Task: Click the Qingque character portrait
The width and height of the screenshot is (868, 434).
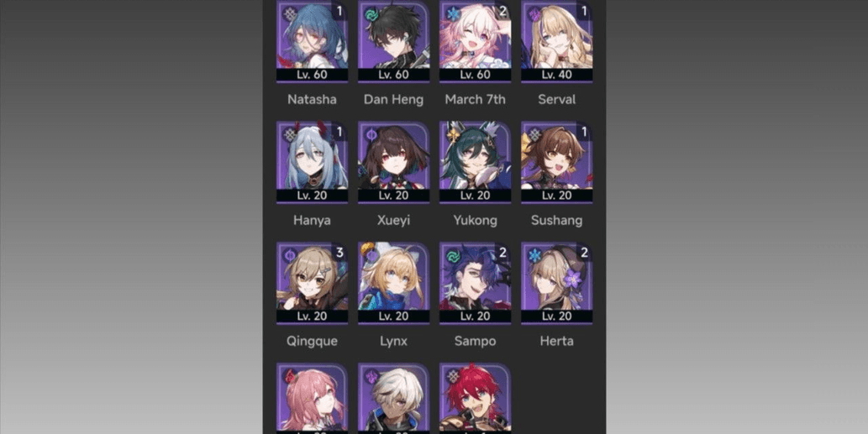Action: coord(313,283)
